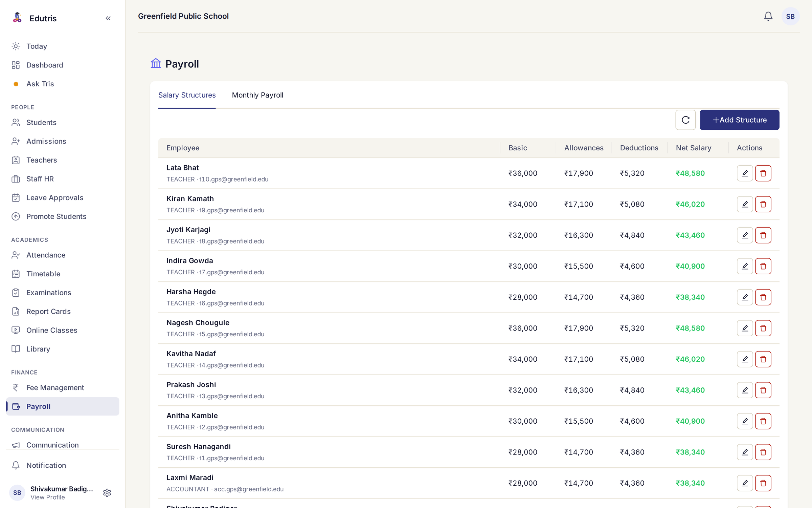Delete Anitha Kamble's salary structure
The width and height of the screenshot is (812, 508).
point(763,421)
